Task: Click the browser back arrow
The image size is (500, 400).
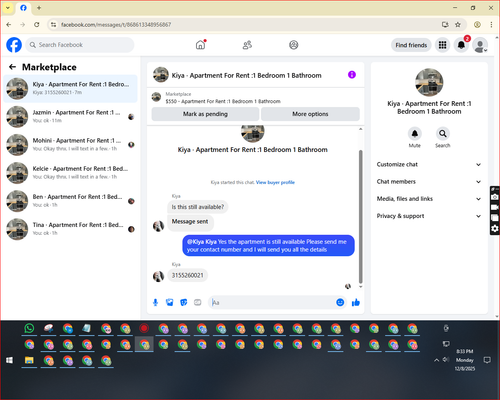Action: 9,24
